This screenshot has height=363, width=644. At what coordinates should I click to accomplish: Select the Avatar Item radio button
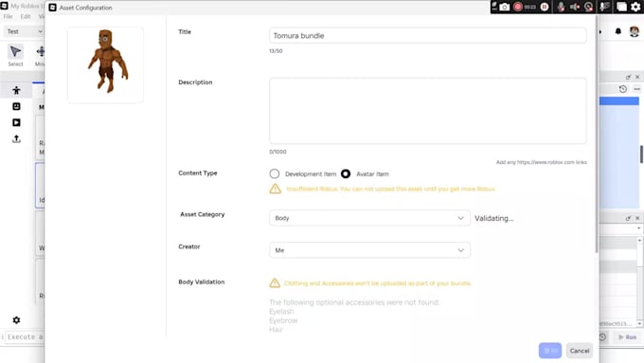(346, 173)
